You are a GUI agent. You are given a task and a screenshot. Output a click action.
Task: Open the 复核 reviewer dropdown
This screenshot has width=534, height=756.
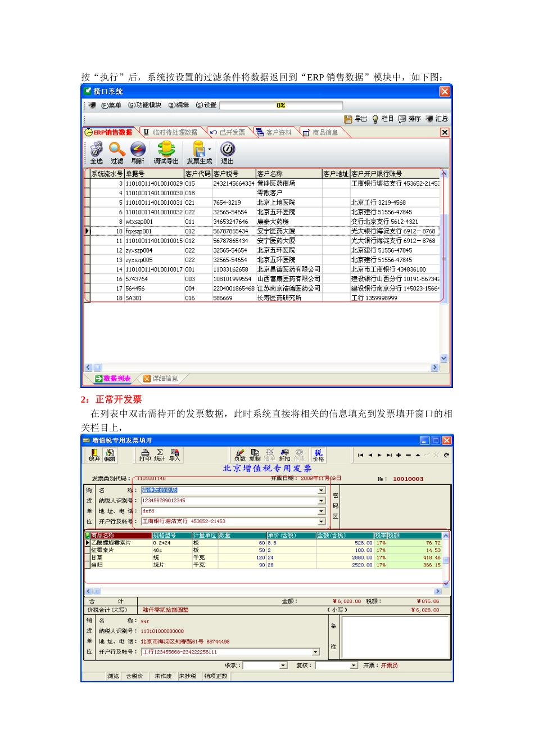click(x=354, y=665)
